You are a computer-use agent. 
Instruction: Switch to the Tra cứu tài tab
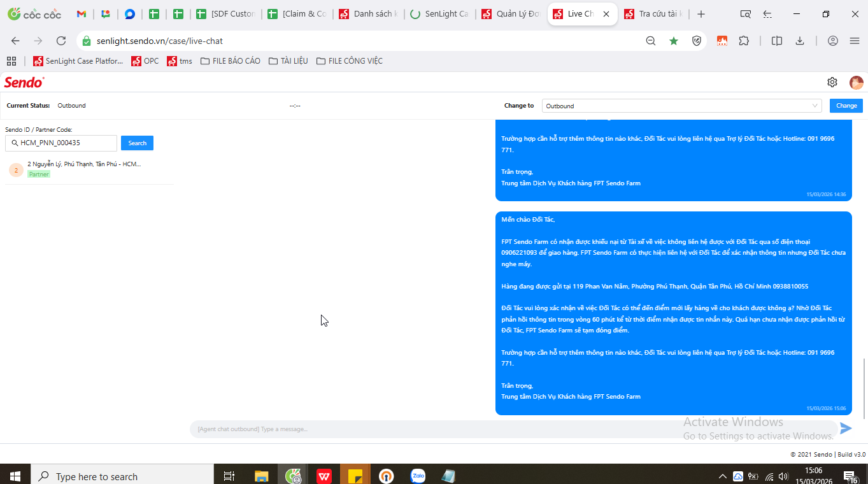click(653, 14)
